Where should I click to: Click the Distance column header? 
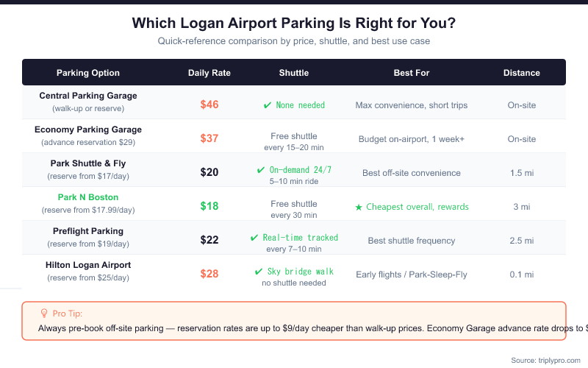522,73
